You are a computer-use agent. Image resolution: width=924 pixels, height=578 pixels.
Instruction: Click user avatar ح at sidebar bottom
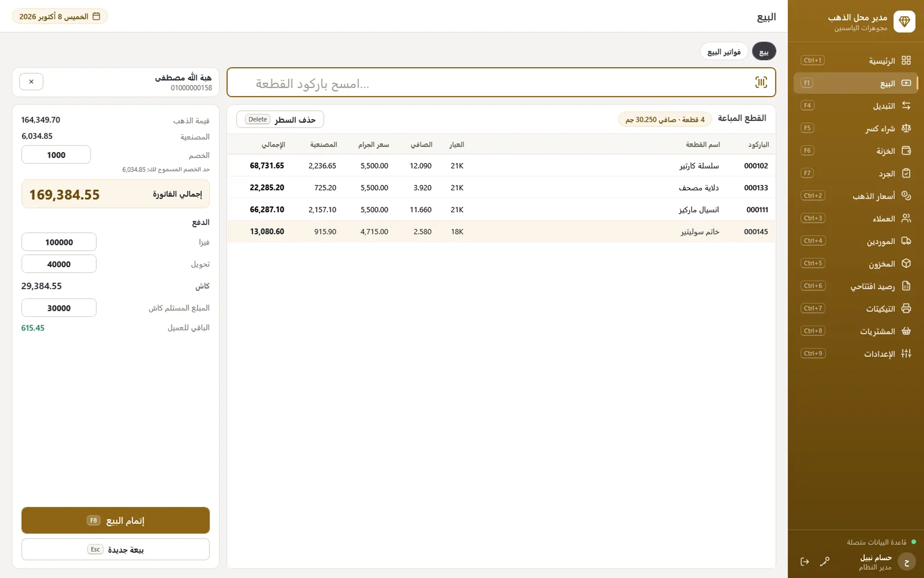tap(906, 562)
